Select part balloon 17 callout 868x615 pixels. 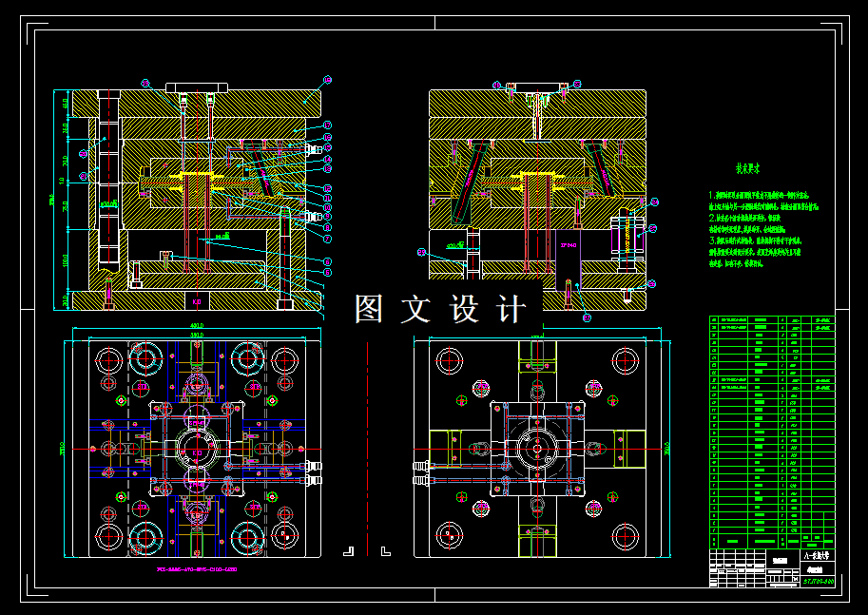[328, 125]
